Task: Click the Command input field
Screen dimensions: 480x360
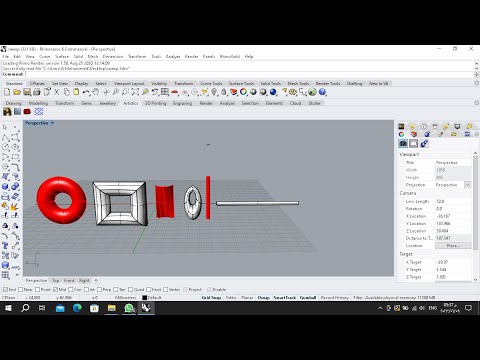Action: [249, 74]
